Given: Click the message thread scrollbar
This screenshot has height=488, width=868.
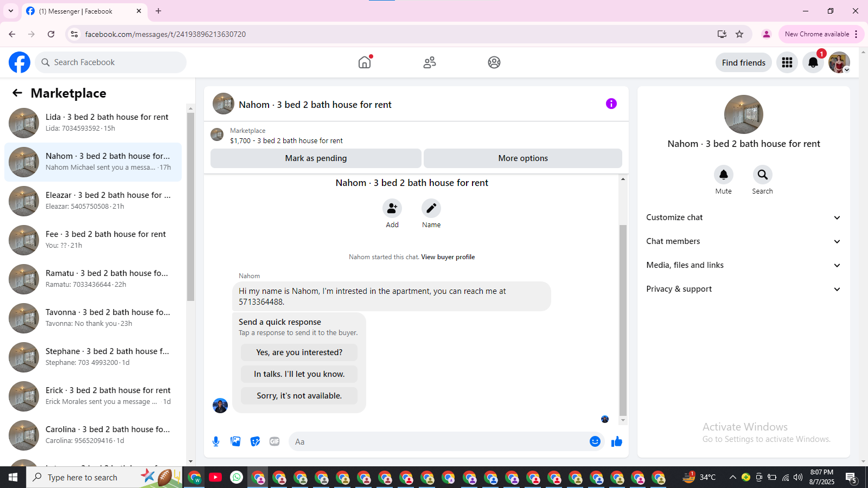Looking at the screenshot, I should 623,320.
